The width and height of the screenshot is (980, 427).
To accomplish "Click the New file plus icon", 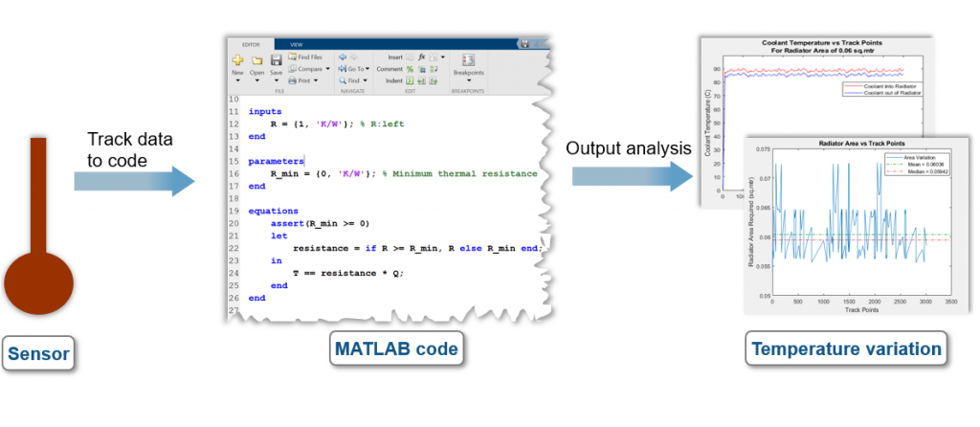I will tap(237, 59).
